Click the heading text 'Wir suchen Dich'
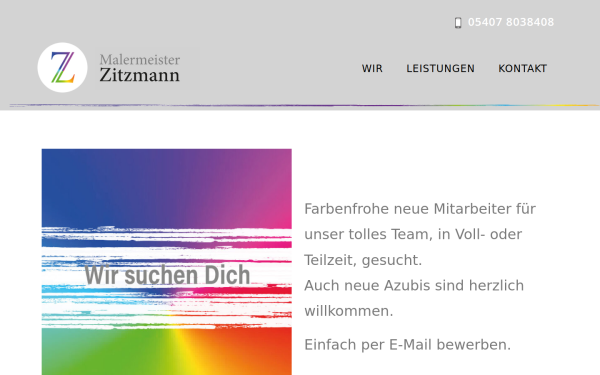Viewport: 600px width, 375px height. pos(167,274)
